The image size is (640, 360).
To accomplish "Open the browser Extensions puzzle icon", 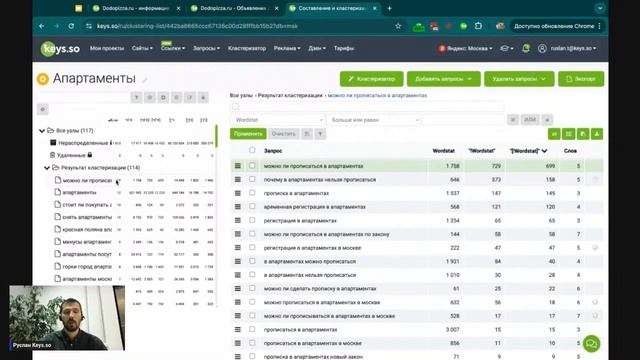I will tap(478, 26).
